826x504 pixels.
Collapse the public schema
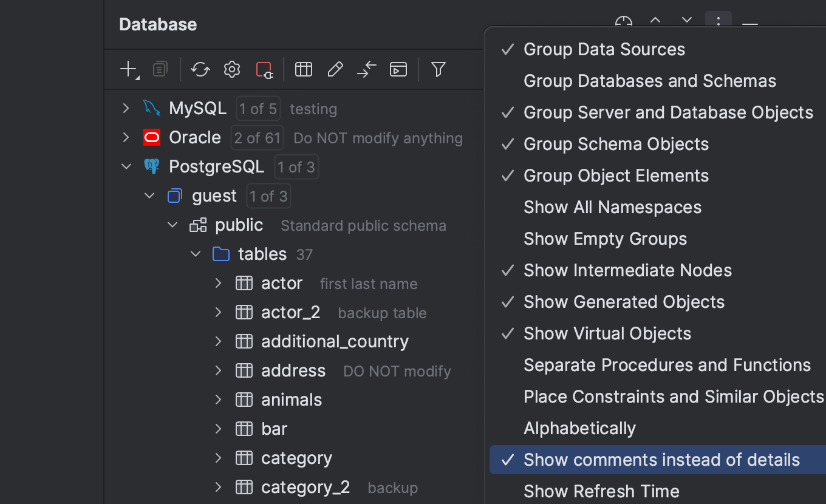[172, 225]
